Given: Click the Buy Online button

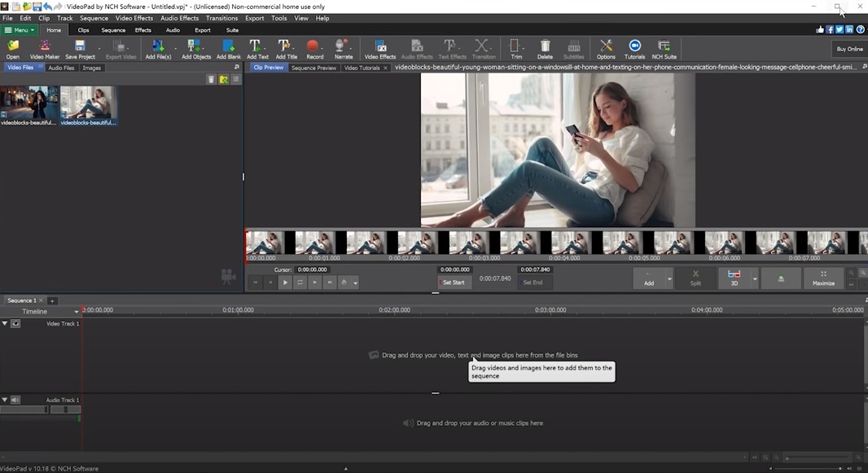Looking at the screenshot, I should point(849,49).
